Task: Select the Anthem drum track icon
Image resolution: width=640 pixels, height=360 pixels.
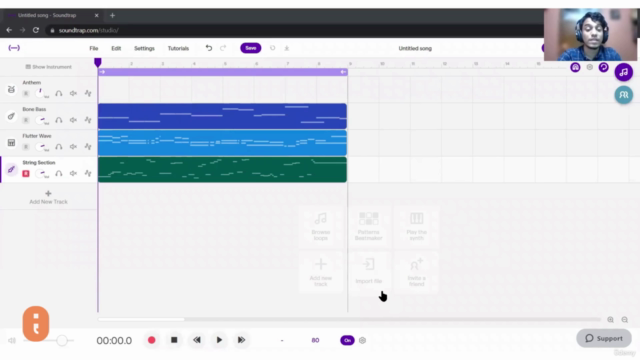Action: 11,89
